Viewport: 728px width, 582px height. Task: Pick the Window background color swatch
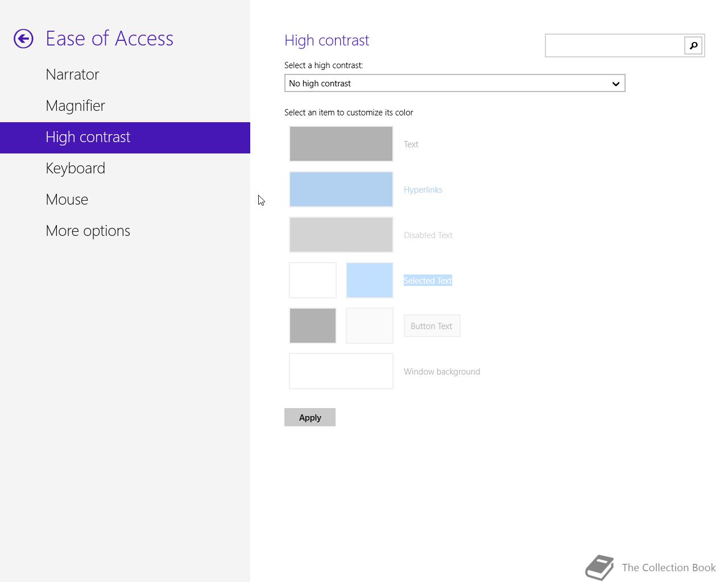pos(341,371)
